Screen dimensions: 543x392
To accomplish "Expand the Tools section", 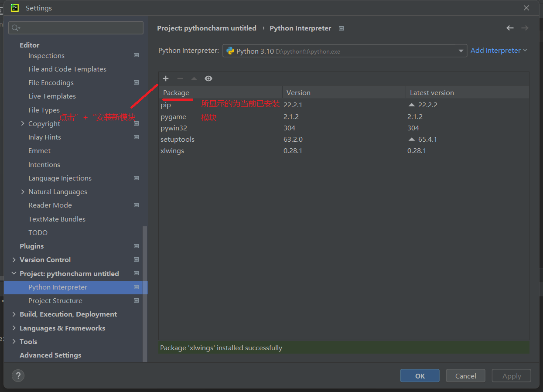I will [x=14, y=341].
